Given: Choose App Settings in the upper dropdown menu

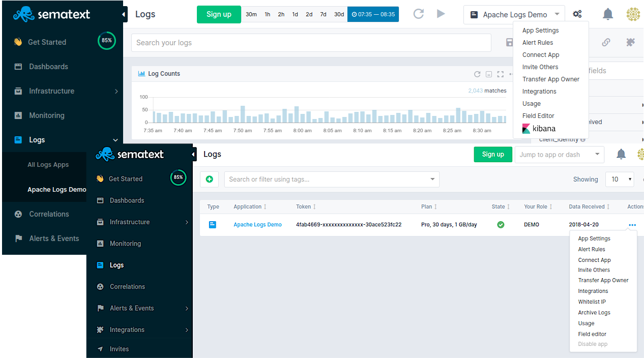Looking at the screenshot, I should [x=540, y=31].
